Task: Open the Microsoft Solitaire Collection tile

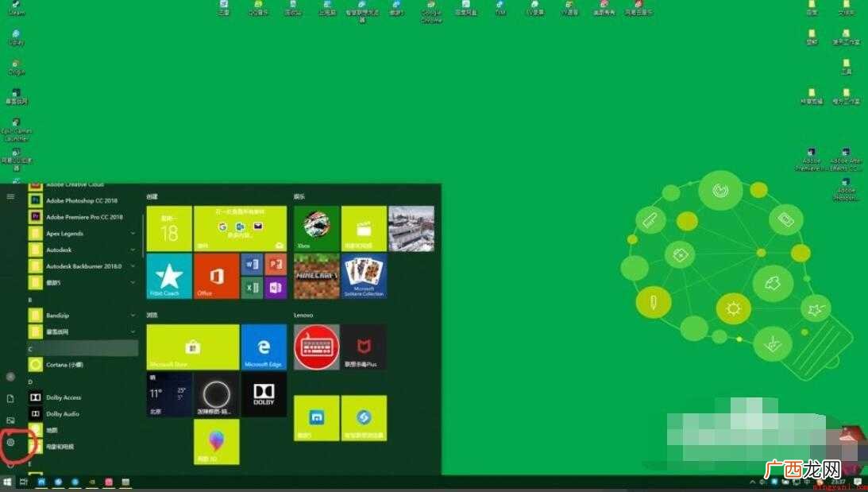Action: [x=365, y=276]
